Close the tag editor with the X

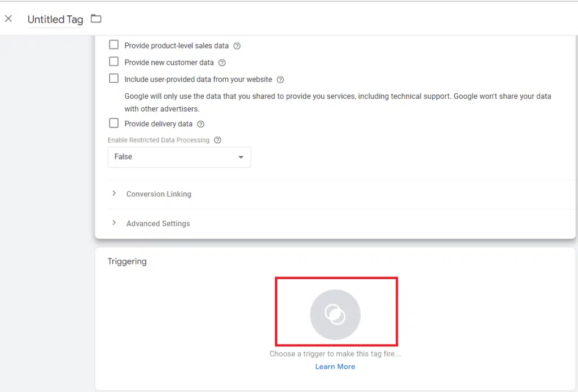[x=8, y=19]
